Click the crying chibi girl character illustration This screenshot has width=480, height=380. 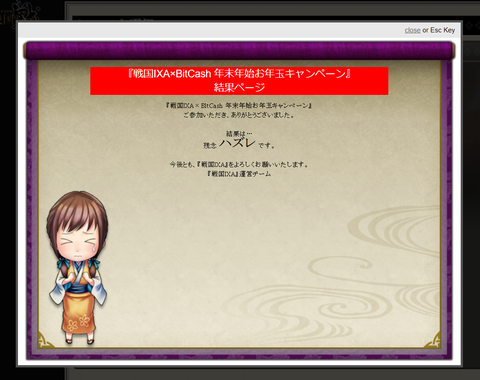[77, 268]
